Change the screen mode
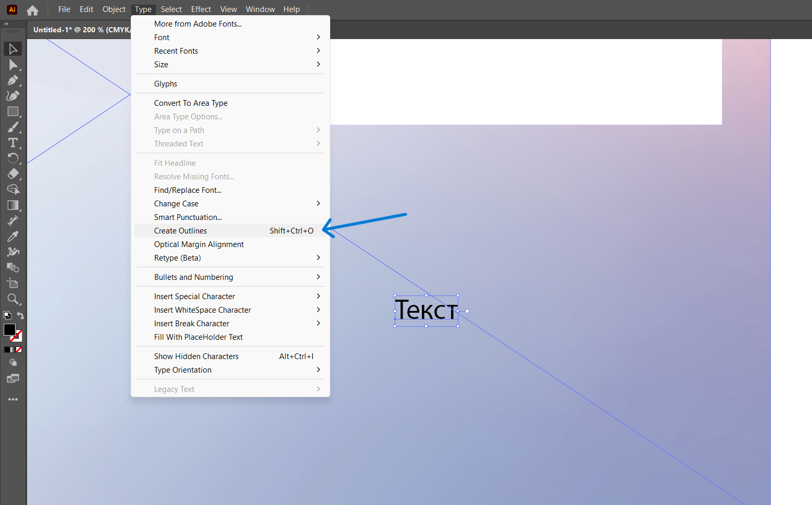This screenshot has height=505, width=812. (13, 378)
